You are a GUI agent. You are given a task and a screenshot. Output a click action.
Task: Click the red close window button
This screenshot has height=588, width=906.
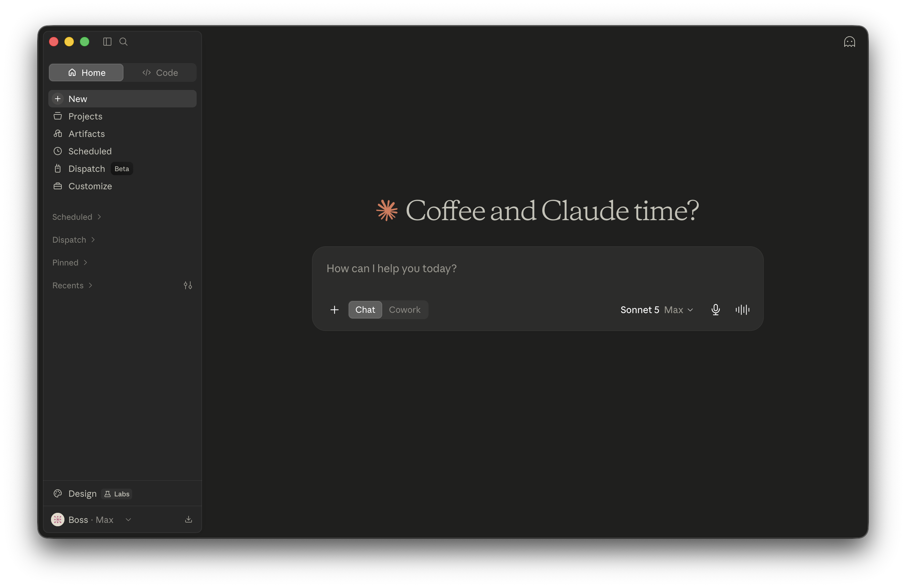54,42
